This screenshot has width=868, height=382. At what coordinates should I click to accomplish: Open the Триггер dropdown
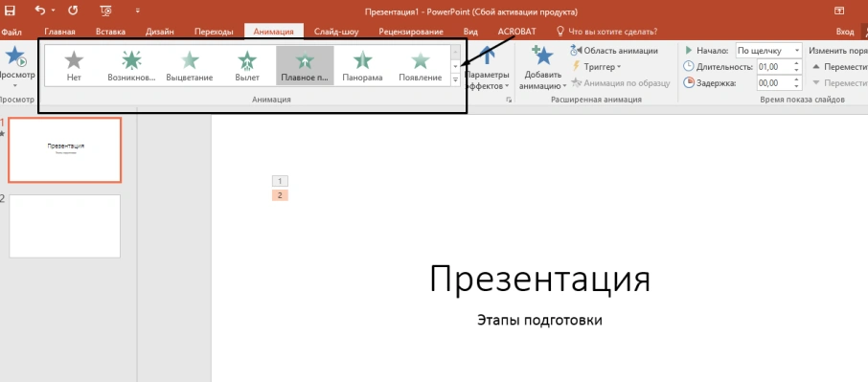click(596, 67)
